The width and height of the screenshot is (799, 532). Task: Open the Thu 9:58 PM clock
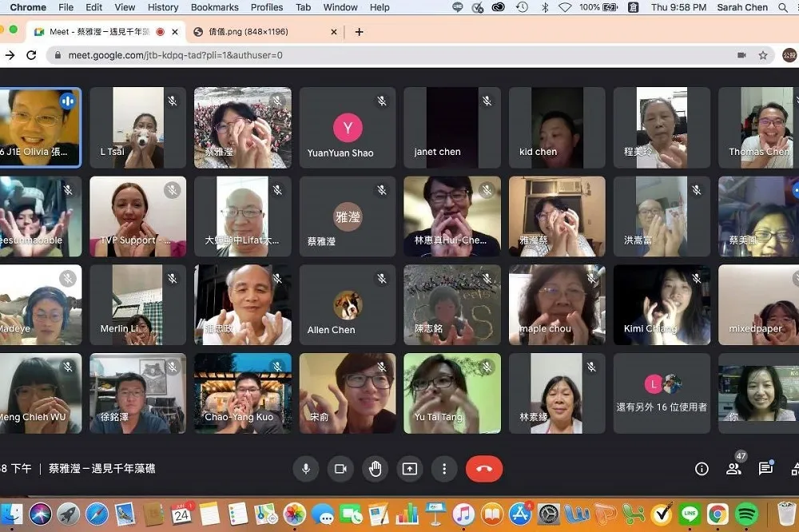point(678,7)
